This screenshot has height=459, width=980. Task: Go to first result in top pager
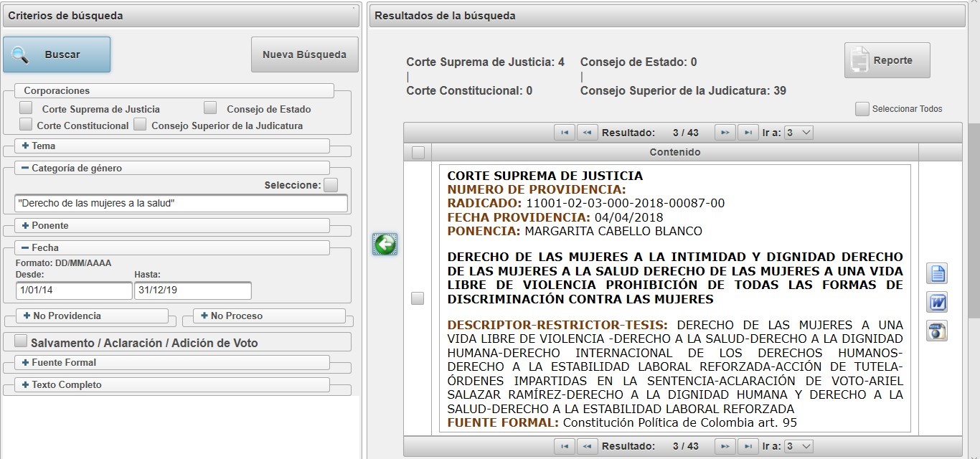click(564, 133)
